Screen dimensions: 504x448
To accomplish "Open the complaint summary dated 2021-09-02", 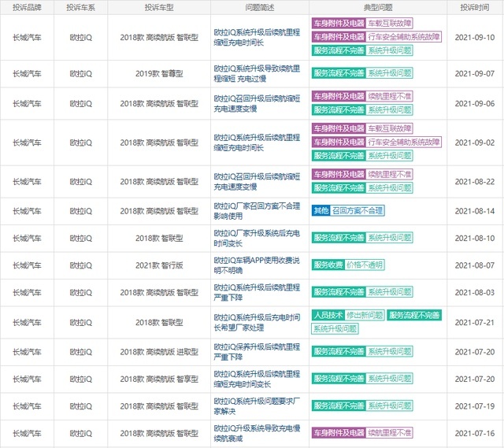I will [x=257, y=143].
